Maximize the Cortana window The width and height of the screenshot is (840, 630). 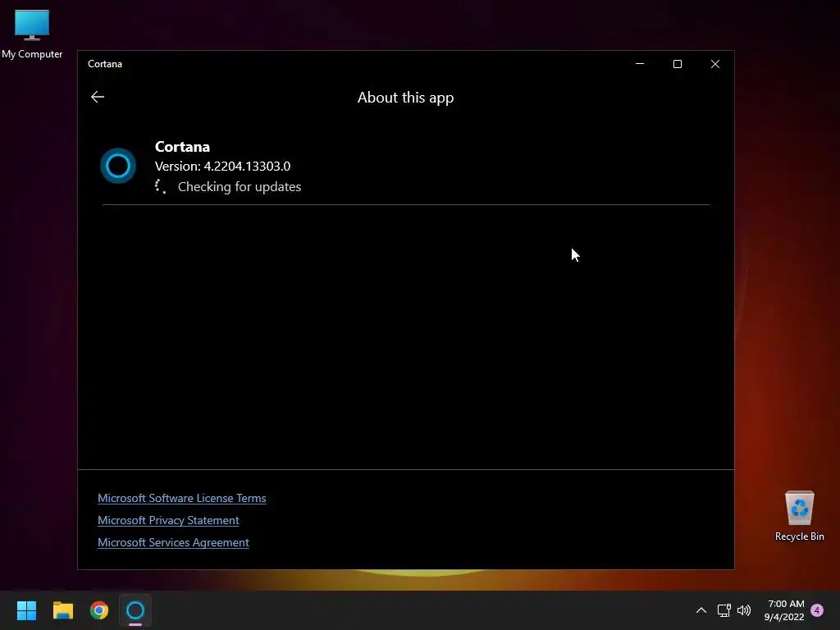(677, 64)
